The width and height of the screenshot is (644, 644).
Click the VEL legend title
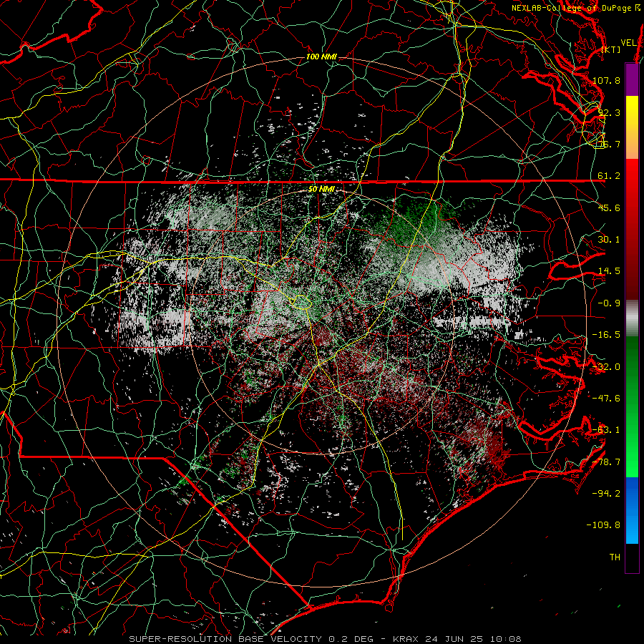pyautogui.click(x=628, y=43)
